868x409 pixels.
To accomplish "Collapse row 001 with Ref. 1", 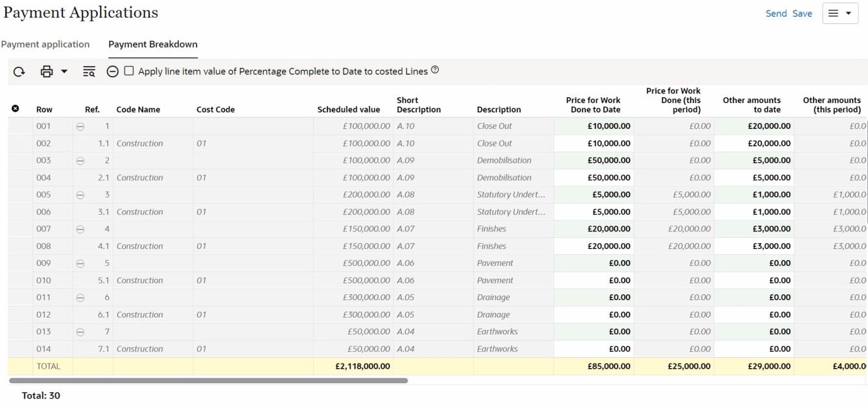I will pyautogui.click(x=80, y=126).
